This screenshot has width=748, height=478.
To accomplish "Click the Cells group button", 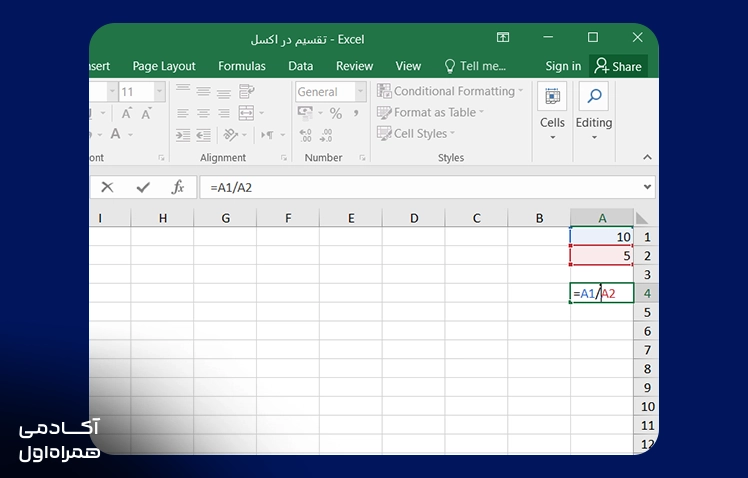I will coord(552,111).
